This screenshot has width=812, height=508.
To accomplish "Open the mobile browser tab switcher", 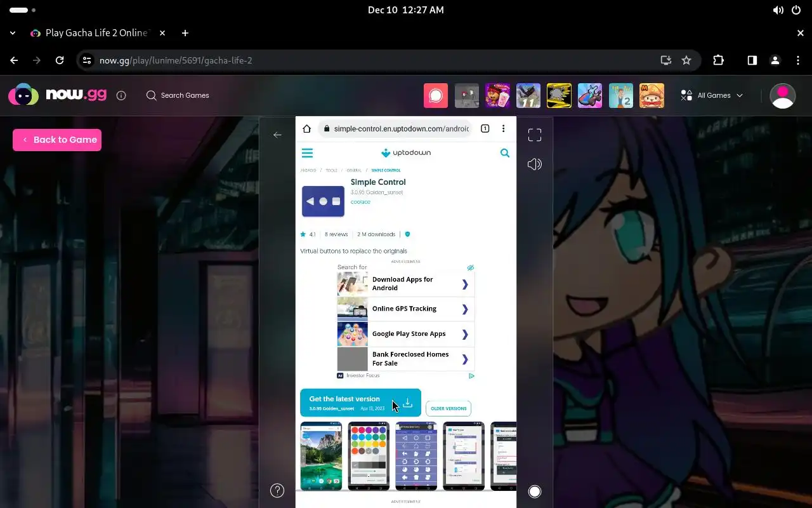I will [485, 128].
